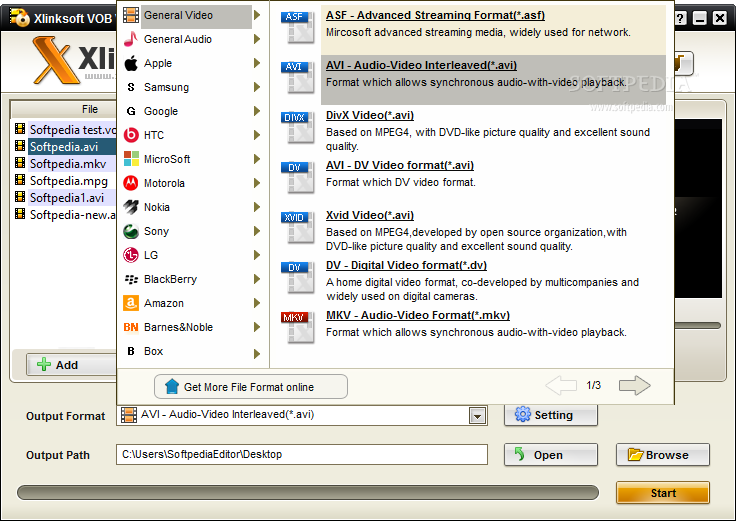Expand the Google submenu arrow
This screenshot has height=521, width=736.
point(257,111)
